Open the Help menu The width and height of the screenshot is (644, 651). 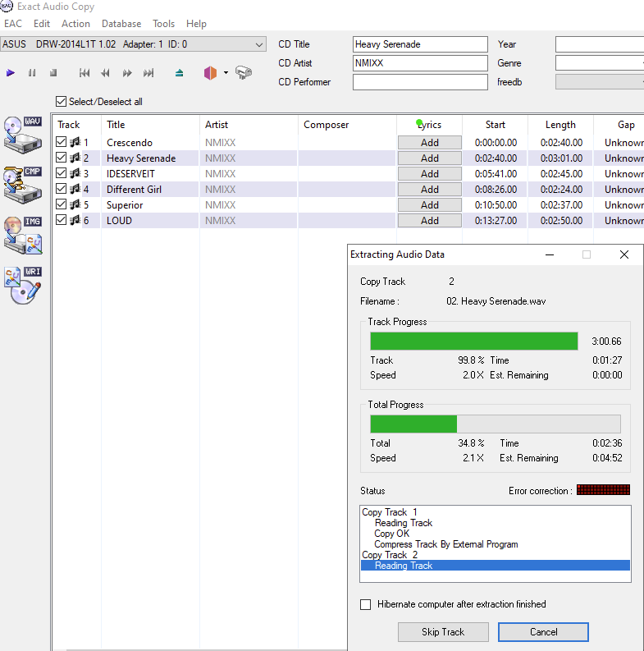point(196,24)
